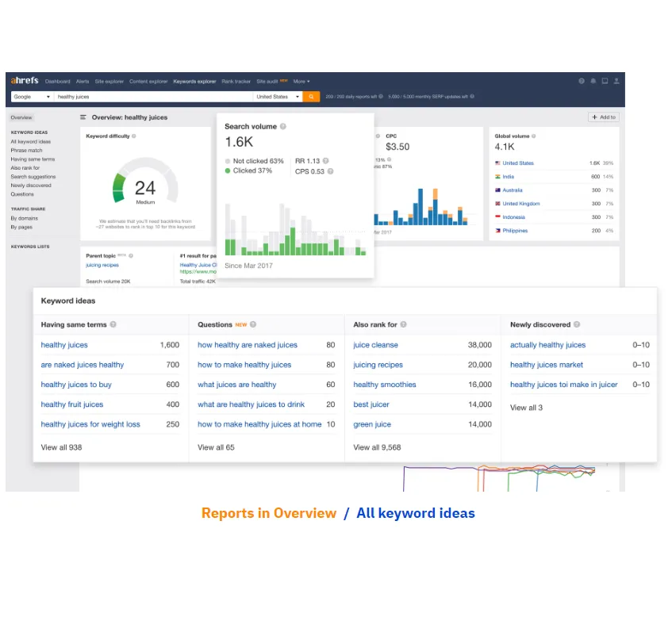Click the juicing recipes parent topic link

(x=102, y=265)
